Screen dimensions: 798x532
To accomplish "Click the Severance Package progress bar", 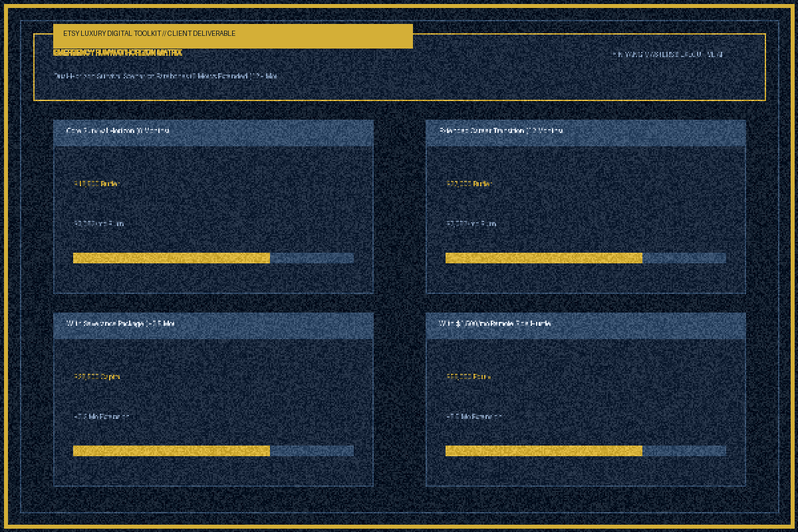I will tap(213, 451).
